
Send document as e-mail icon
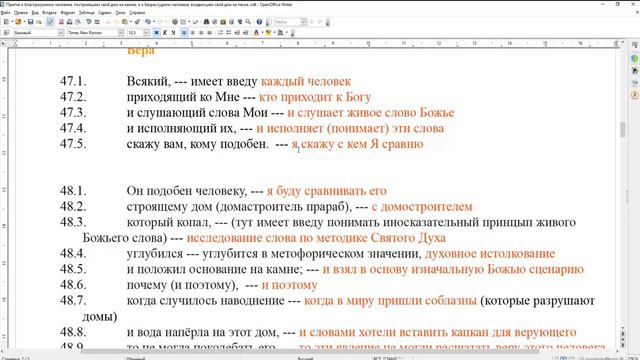point(39,22)
